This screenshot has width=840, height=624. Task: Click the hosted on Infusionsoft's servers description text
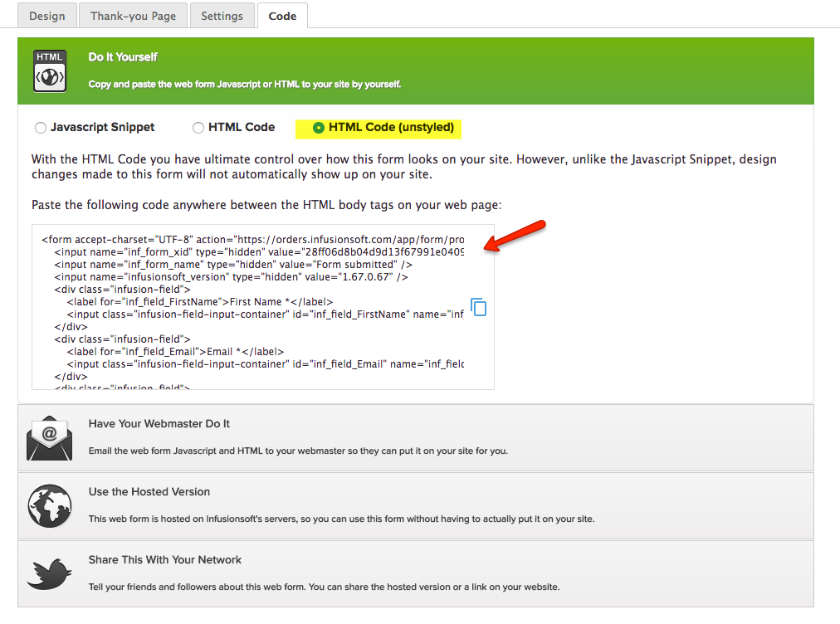[x=341, y=519]
